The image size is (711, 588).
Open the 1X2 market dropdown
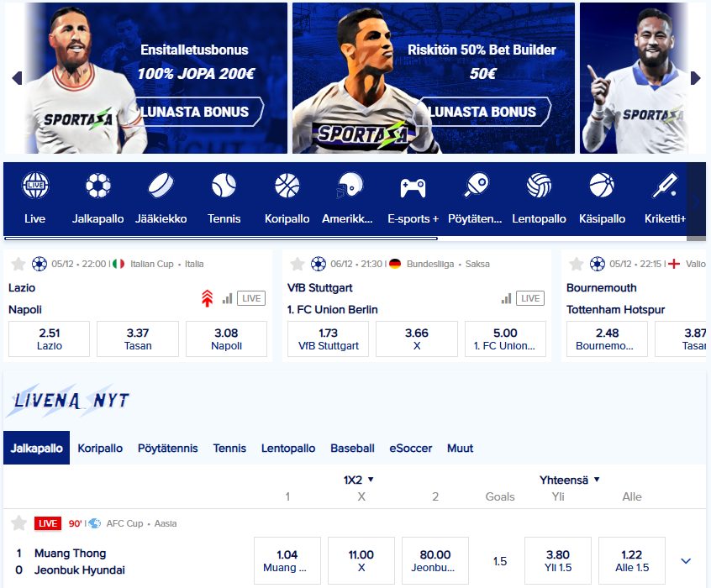358,480
